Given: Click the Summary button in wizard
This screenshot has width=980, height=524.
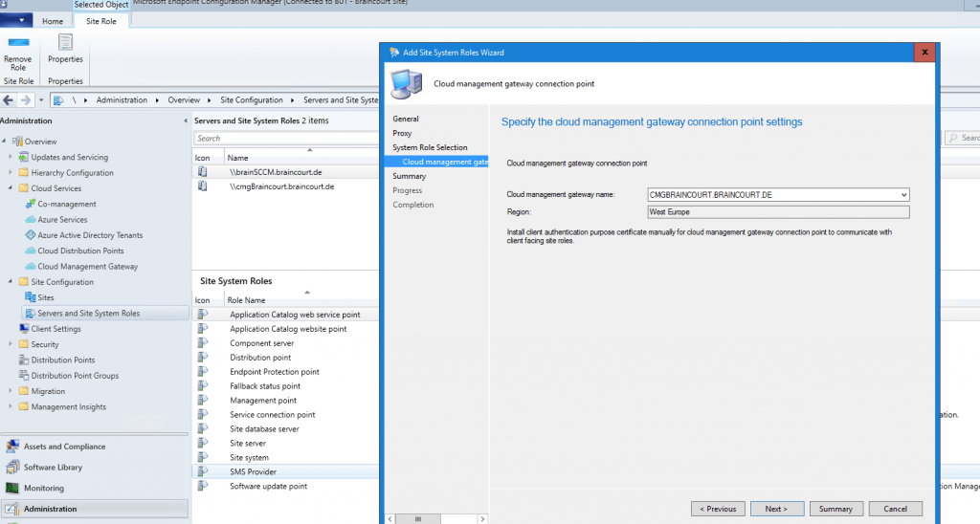Looking at the screenshot, I should [x=835, y=509].
